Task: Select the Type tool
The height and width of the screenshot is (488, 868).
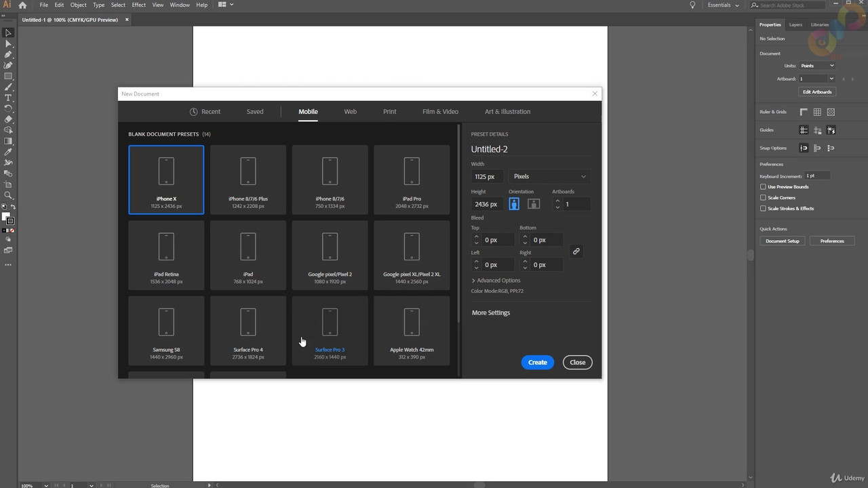Action: point(8,98)
